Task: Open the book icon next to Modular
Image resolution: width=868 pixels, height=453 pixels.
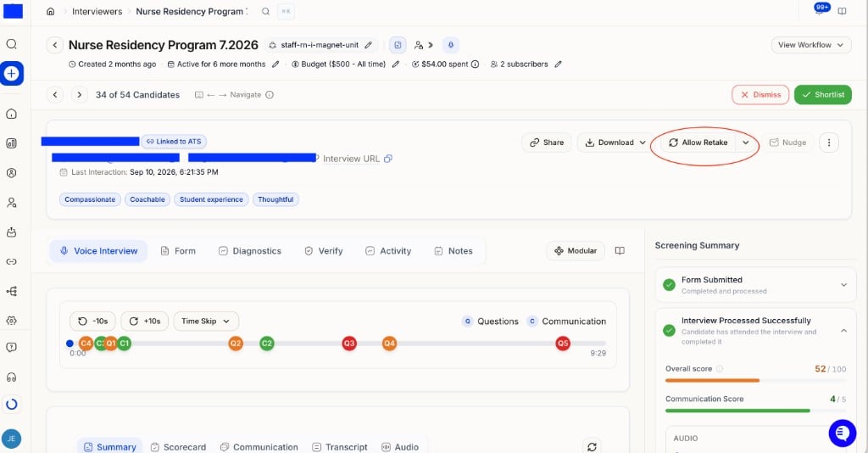Action: (620, 251)
